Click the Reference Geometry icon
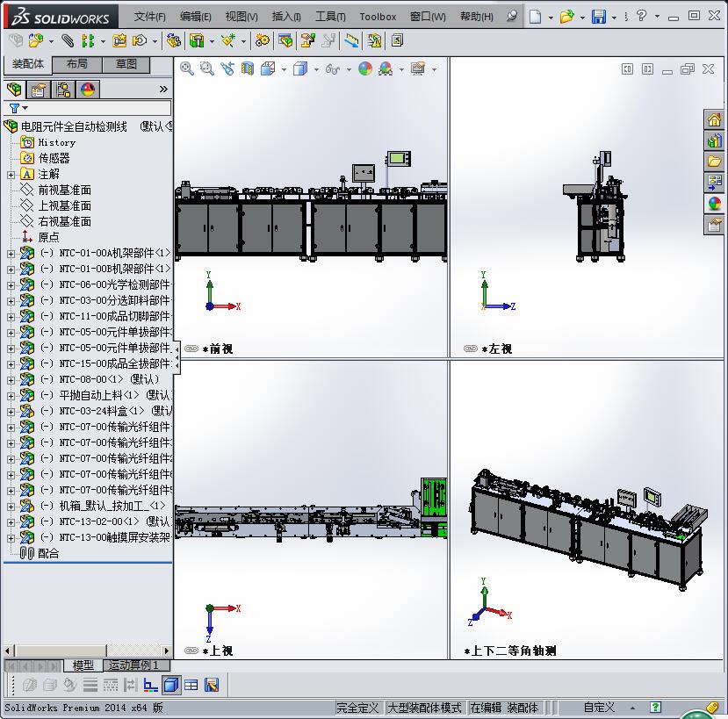The image size is (728, 719). coord(228,41)
